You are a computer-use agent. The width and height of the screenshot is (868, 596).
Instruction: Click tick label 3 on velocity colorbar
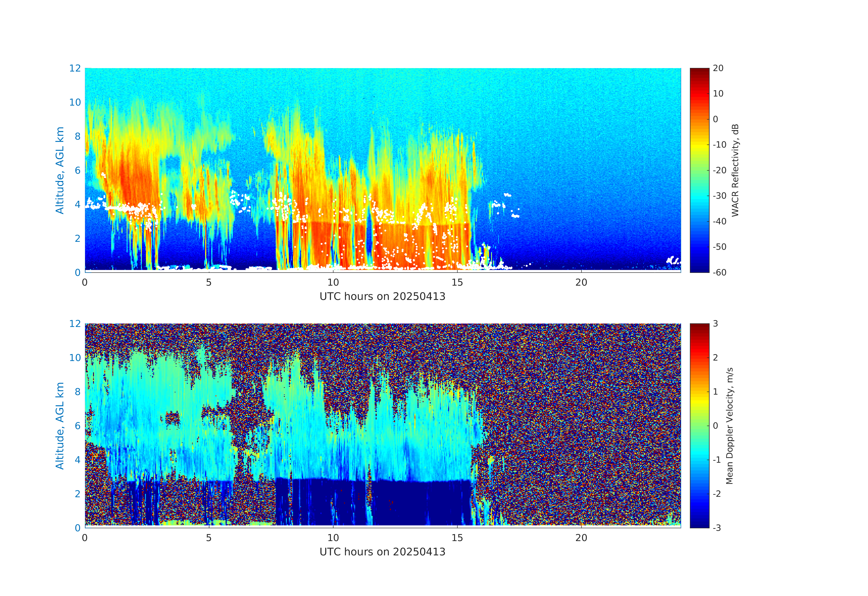[x=715, y=324]
